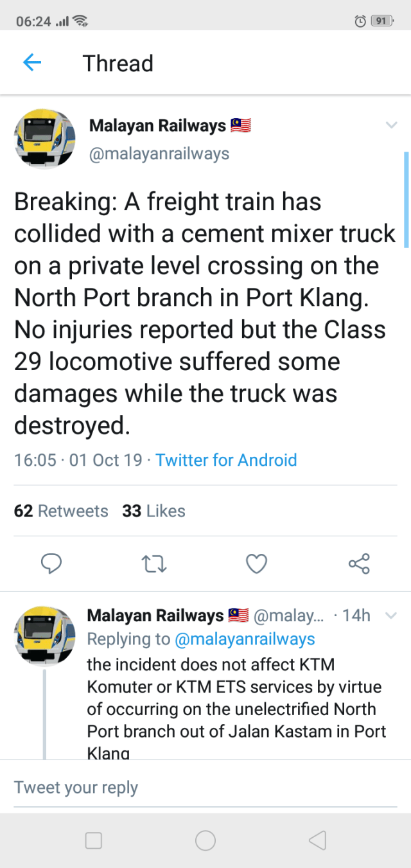This screenshot has height=868, width=411.
Task: Tap the retweet icon
Action: pyautogui.click(x=154, y=564)
